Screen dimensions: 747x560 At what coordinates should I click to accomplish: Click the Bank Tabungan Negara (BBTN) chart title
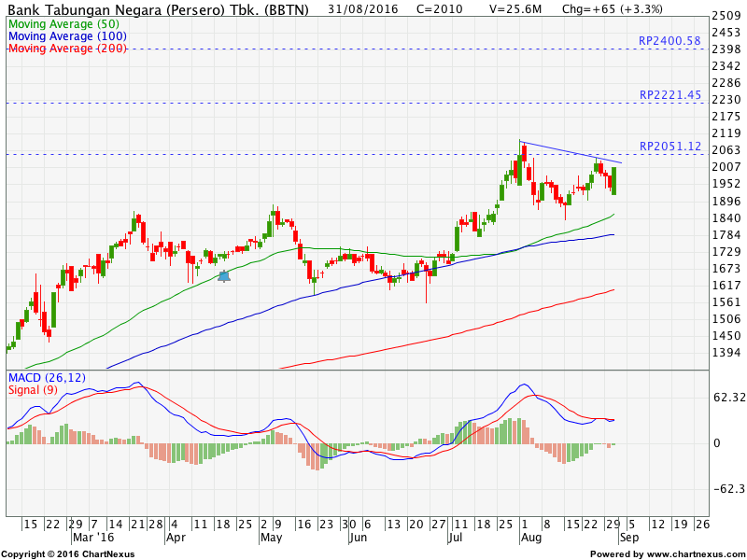pos(158,9)
